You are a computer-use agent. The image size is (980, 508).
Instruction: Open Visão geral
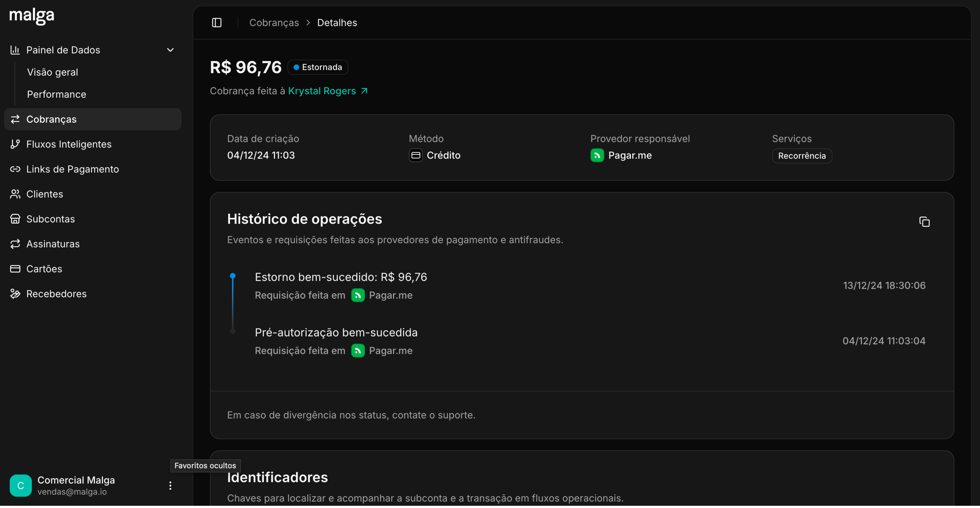coord(52,72)
